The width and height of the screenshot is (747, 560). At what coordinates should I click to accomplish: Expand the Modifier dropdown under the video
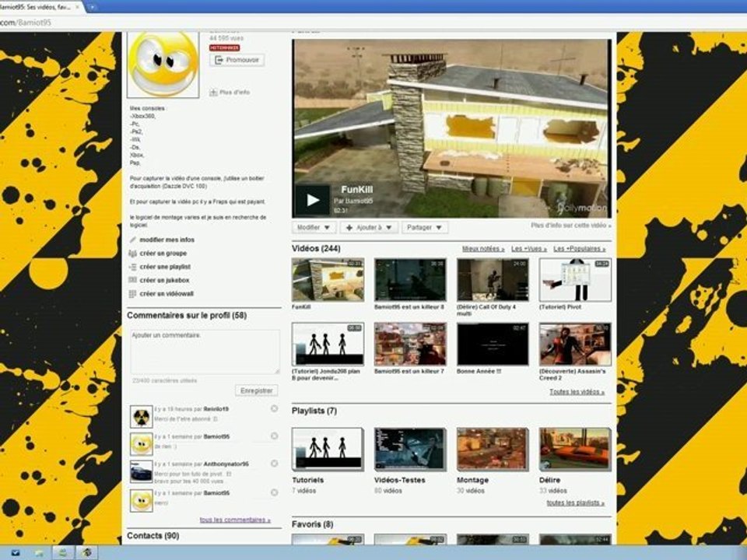(x=314, y=228)
